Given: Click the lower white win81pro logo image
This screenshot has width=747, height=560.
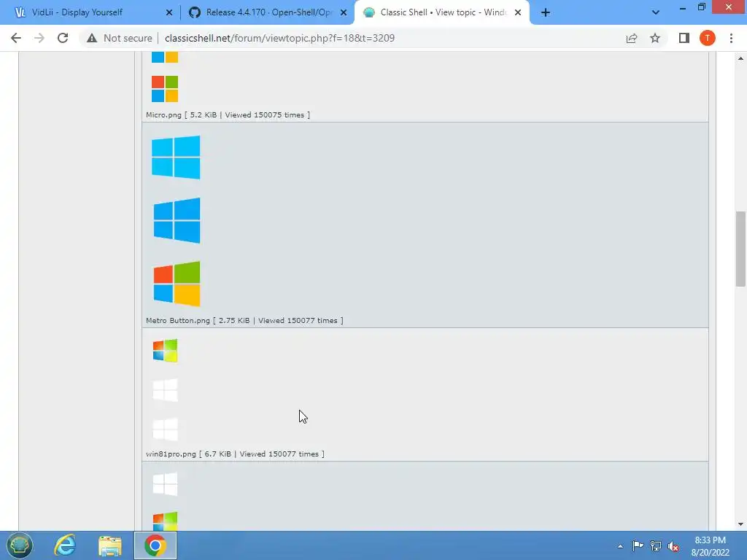Looking at the screenshot, I should click(166, 429).
